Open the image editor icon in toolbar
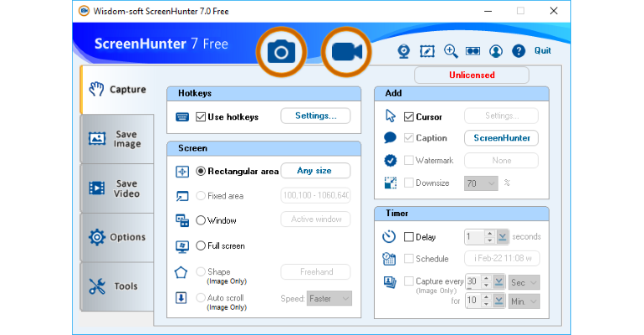This screenshot has height=335, width=644. (x=427, y=51)
